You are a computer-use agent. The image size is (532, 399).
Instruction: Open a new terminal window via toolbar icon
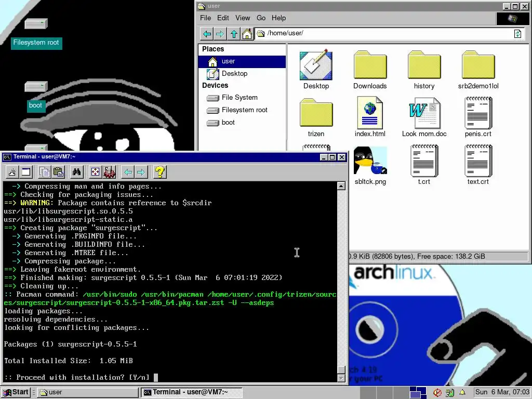point(26,172)
